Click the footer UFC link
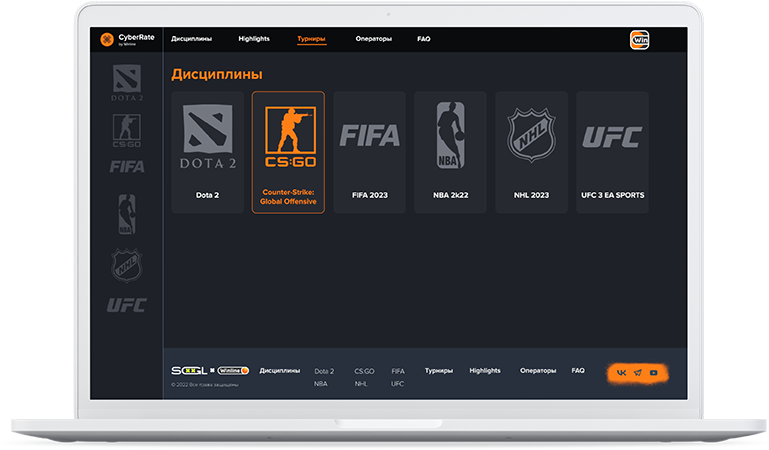 tap(398, 384)
